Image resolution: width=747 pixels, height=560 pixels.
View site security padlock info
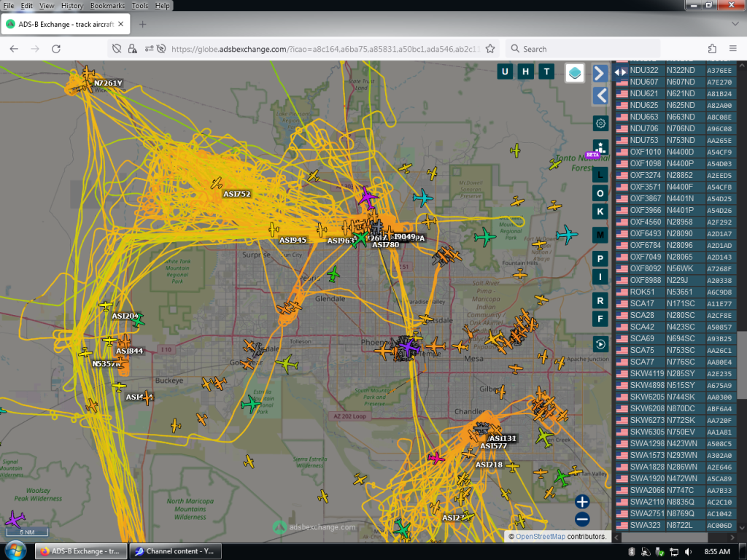(133, 49)
